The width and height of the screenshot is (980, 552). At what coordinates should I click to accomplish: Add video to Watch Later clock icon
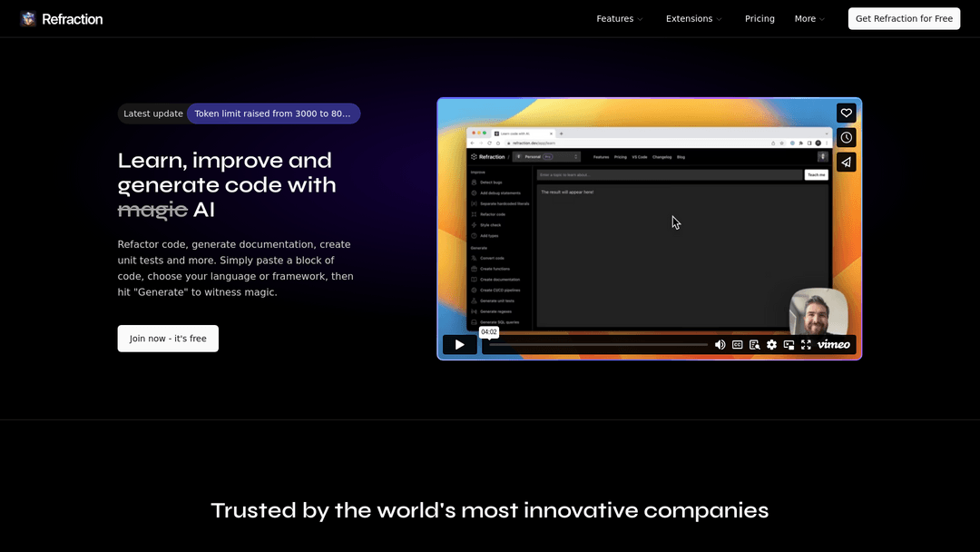[847, 137]
